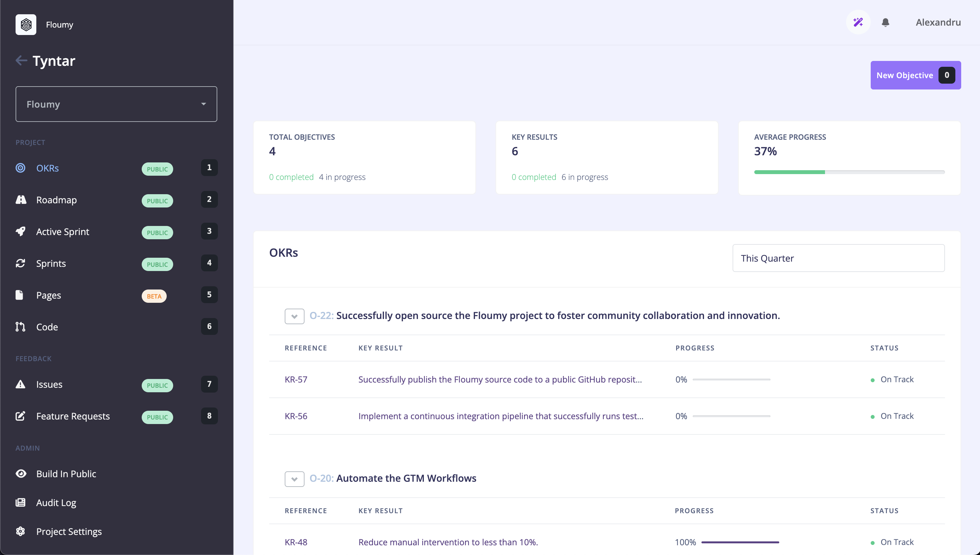Click the Sprints refresh-arrows icon

[x=20, y=263]
